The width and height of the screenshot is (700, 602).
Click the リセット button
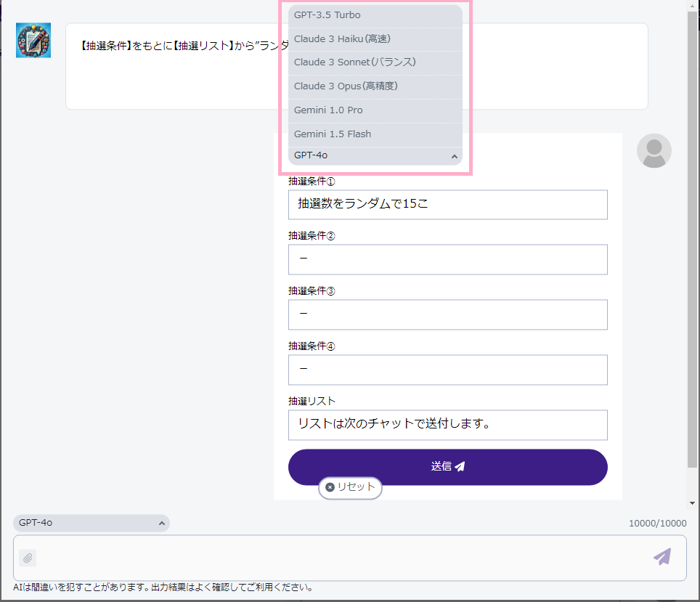350,488
